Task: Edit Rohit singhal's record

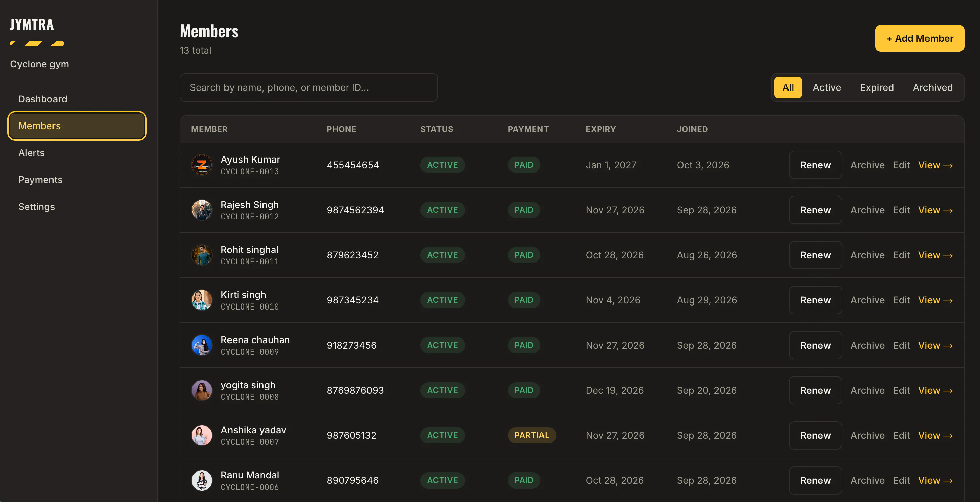Action: pos(901,255)
